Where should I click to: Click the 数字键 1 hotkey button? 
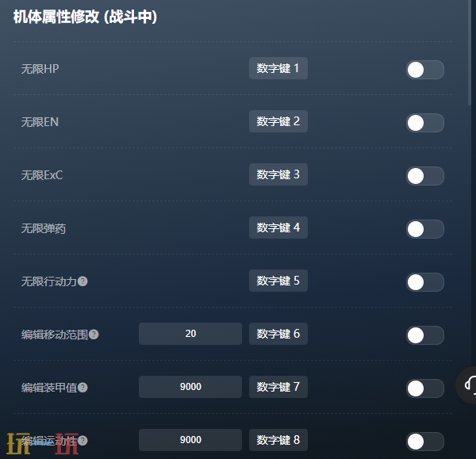[x=278, y=68]
